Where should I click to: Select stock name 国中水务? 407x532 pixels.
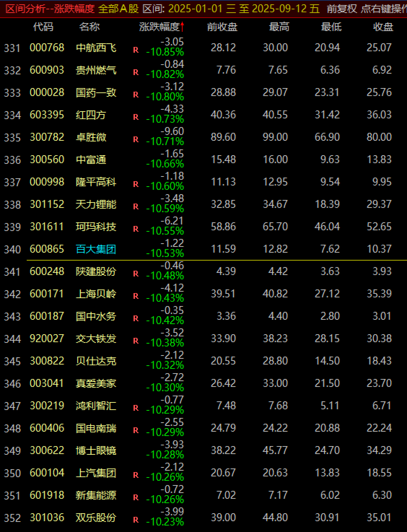96,316
